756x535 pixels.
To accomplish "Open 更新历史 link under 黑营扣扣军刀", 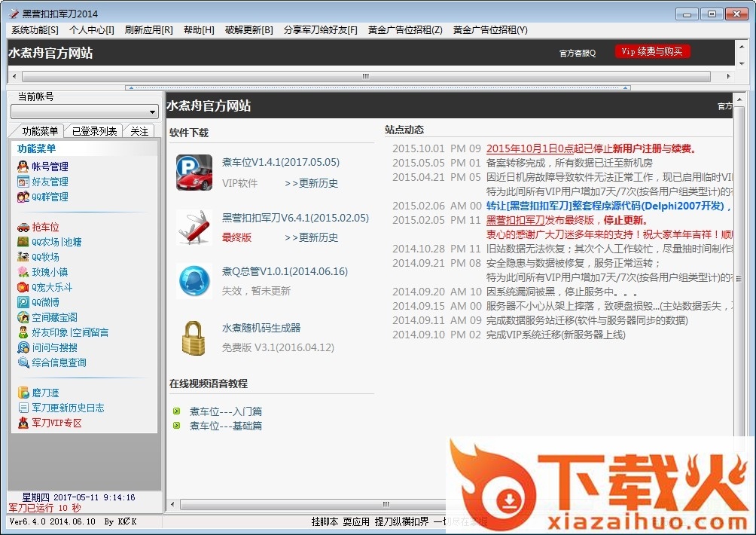I will point(312,237).
